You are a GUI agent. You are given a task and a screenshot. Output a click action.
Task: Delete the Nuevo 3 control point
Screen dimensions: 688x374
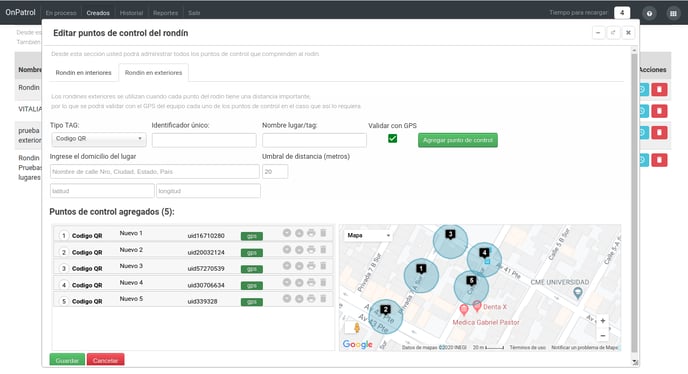323,266
